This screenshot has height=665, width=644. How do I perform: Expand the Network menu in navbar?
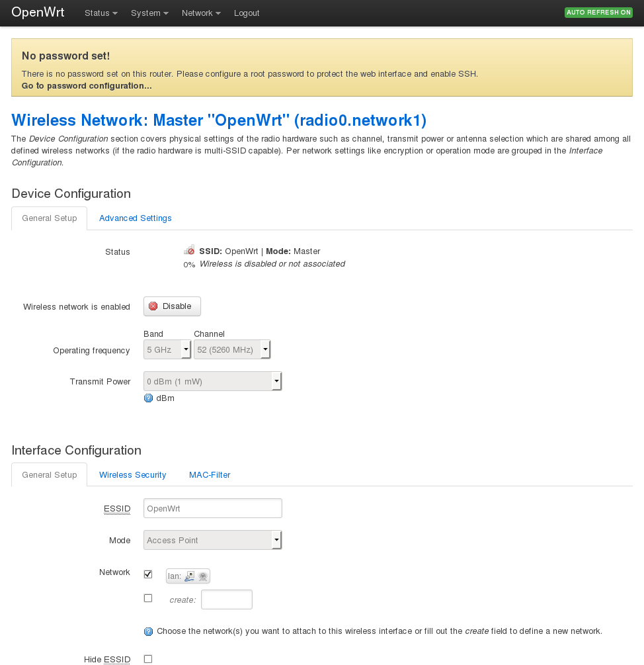(201, 13)
